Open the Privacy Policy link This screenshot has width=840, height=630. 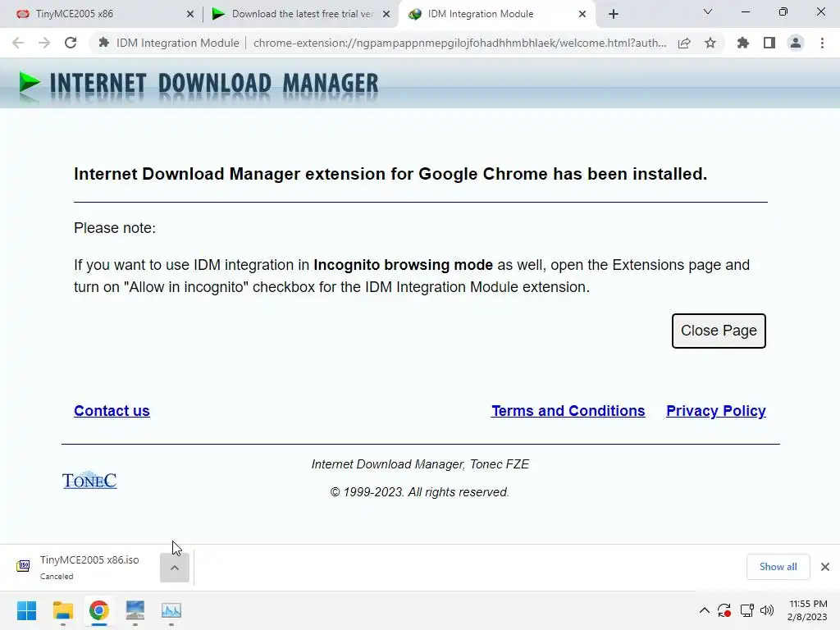[715, 411]
